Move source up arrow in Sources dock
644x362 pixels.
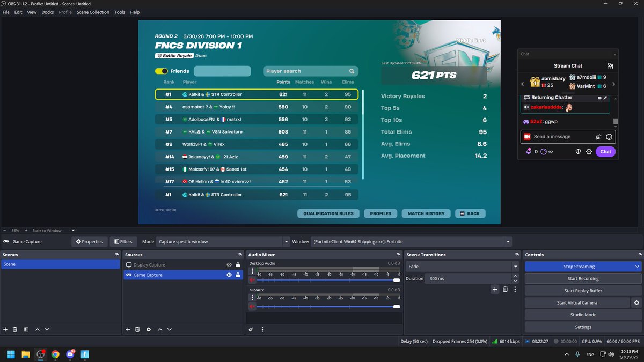click(160, 329)
